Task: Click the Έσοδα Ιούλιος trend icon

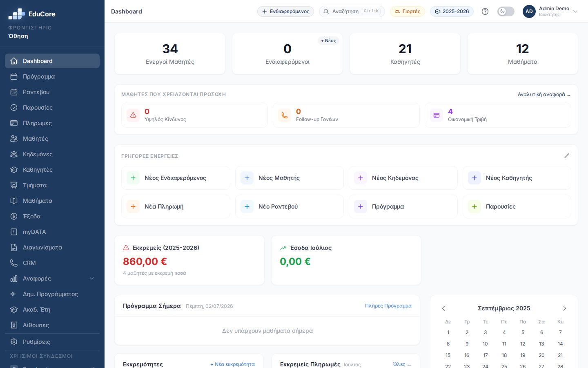Action: click(x=283, y=248)
